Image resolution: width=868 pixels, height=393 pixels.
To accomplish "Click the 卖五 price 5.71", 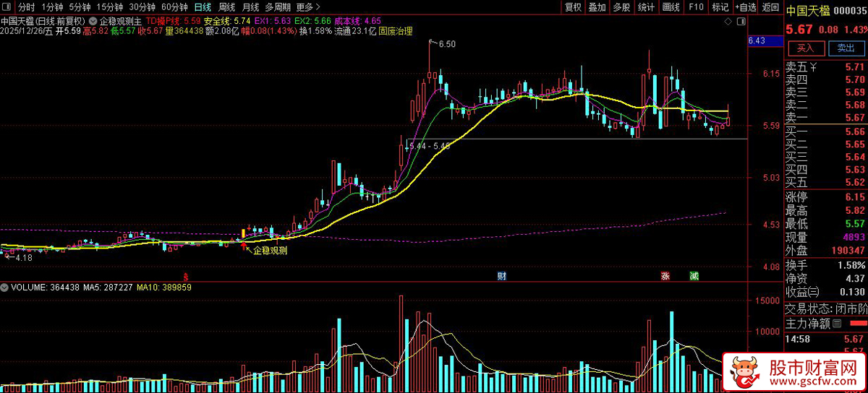I will [854, 68].
